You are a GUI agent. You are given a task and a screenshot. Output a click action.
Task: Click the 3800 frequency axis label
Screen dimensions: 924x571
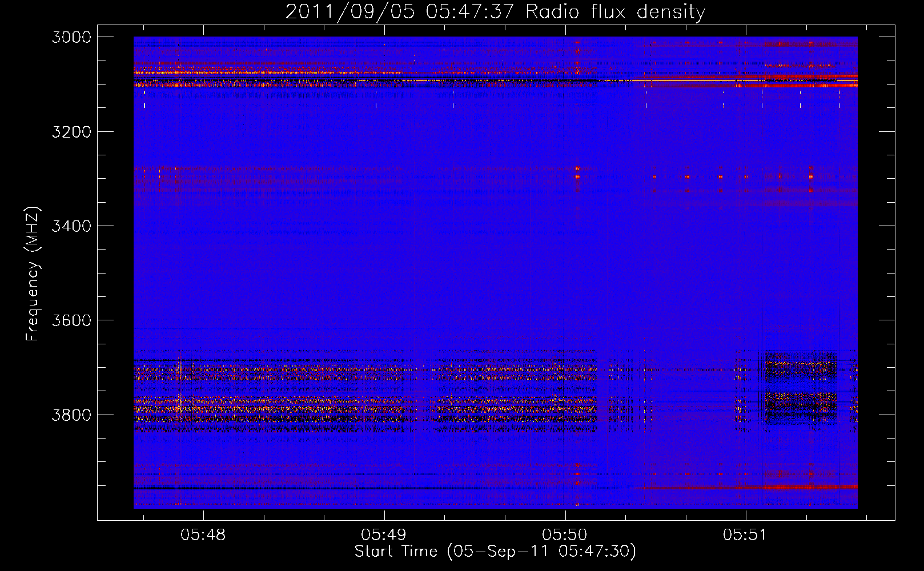71,415
